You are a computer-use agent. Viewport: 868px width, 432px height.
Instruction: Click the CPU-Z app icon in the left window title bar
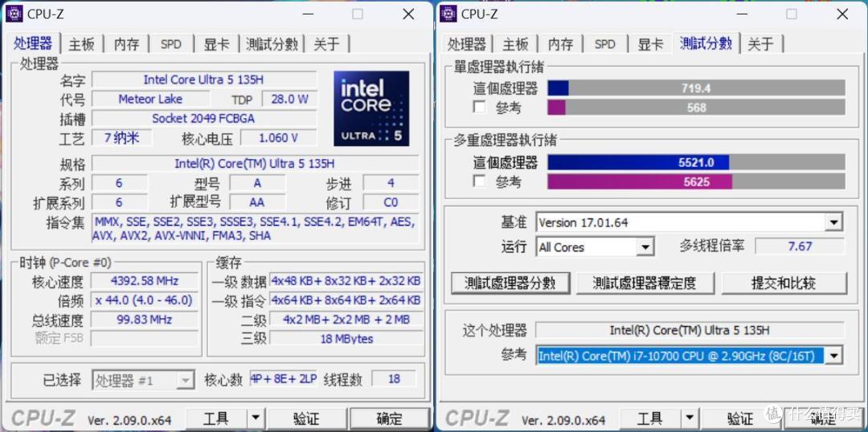pos(14,14)
